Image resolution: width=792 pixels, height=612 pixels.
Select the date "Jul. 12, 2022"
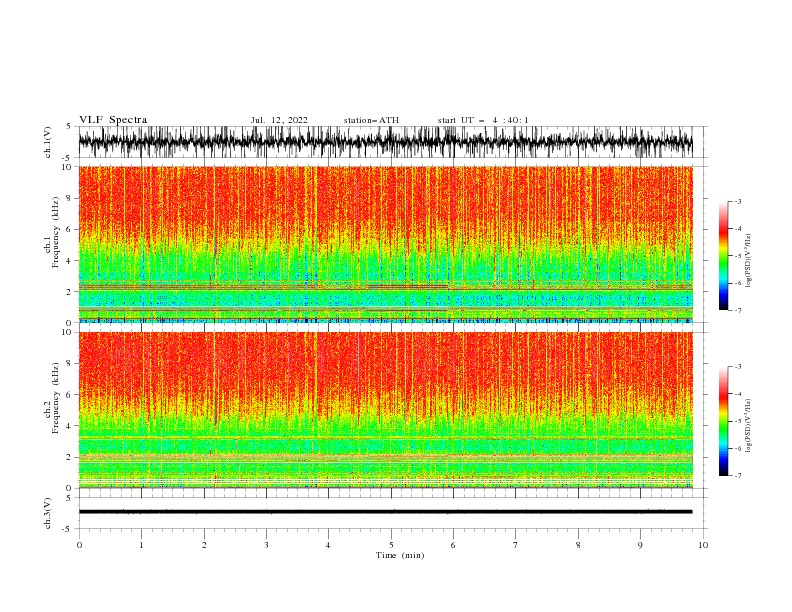[x=279, y=120]
